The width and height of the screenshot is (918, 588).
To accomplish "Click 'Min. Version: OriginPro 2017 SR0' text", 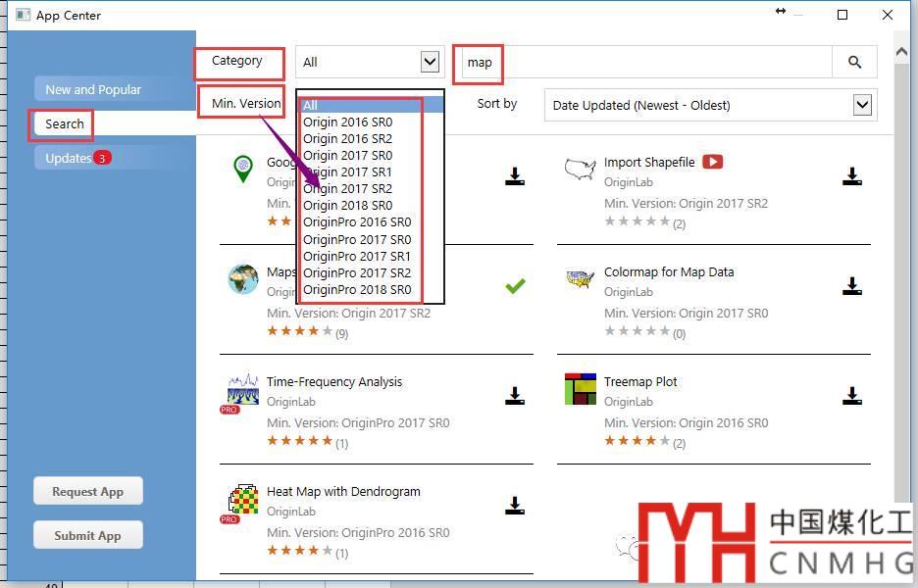I will click(x=358, y=423).
